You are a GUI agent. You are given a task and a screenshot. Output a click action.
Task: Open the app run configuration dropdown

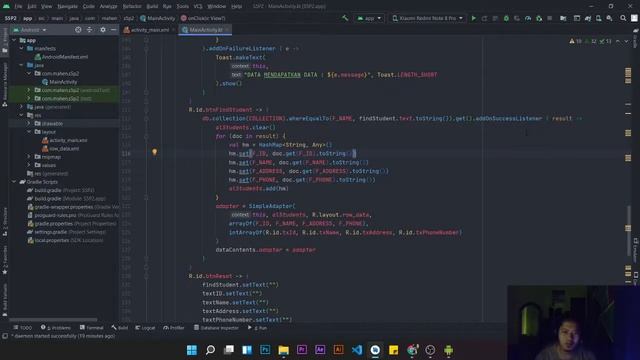tap(369, 18)
